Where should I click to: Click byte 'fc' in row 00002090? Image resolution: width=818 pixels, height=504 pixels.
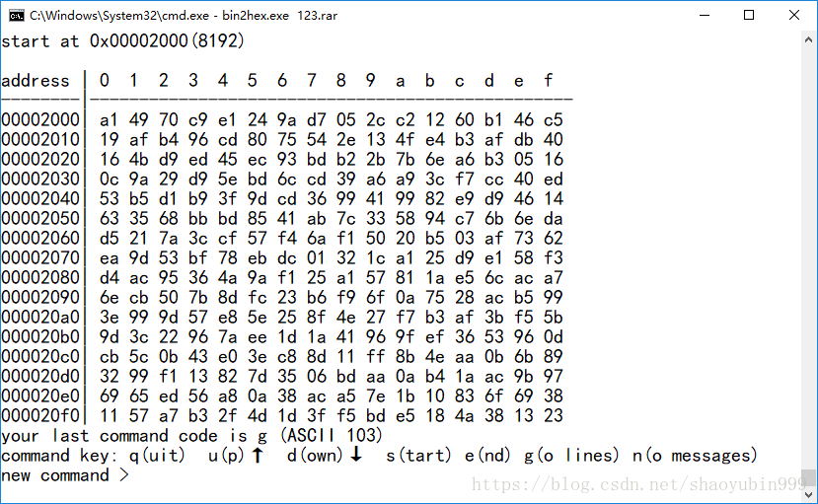[258, 297]
